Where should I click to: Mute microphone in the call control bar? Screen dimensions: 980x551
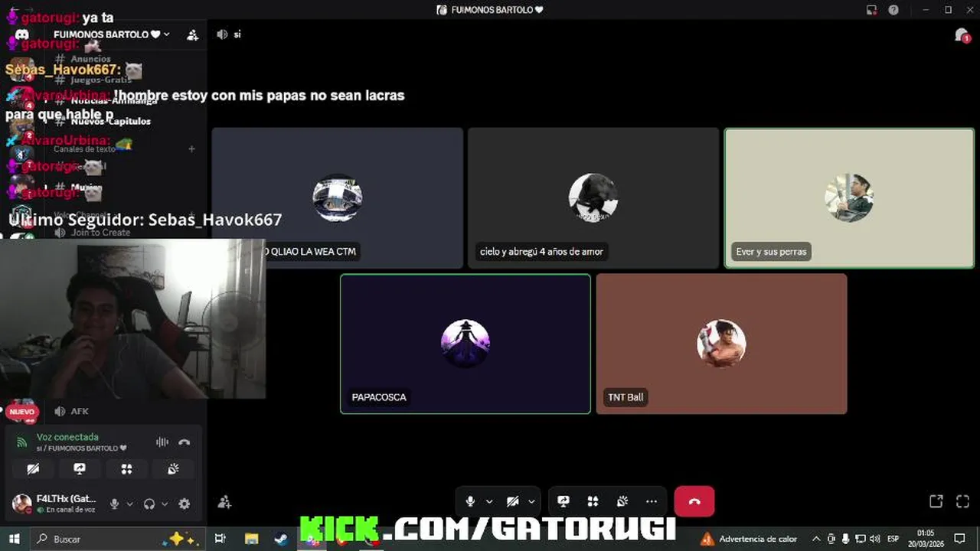click(x=470, y=501)
